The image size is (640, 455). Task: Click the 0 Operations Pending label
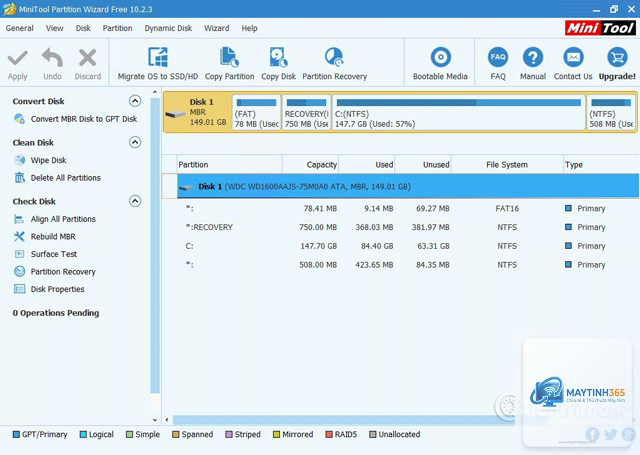[56, 313]
